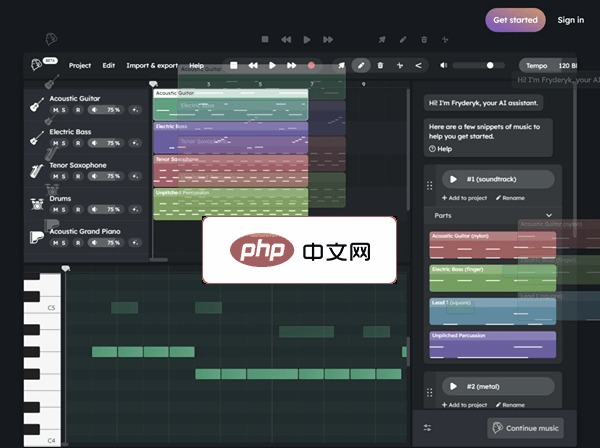Click the white Acoustic Grand Piano instrument icon
600x448 pixels.
tap(37, 237)
